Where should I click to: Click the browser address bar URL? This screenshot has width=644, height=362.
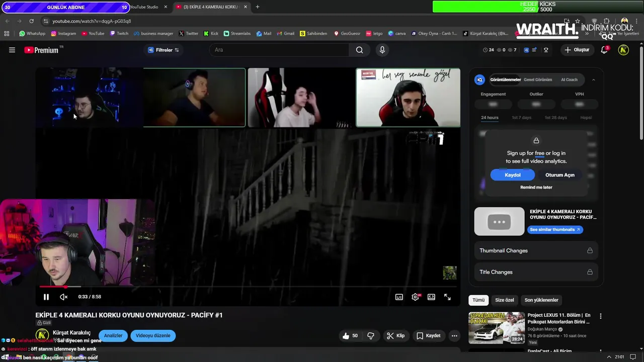pyautogui.click(x=92, y=21)
